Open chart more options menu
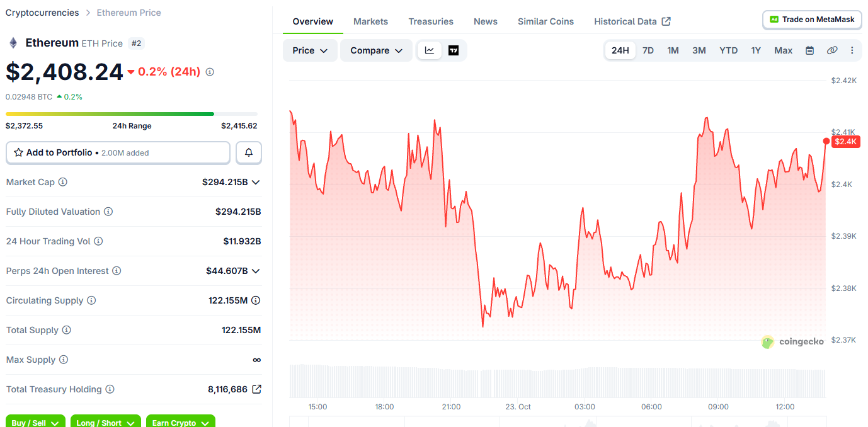Screen dimensions: 868x427 click(852, 50)
